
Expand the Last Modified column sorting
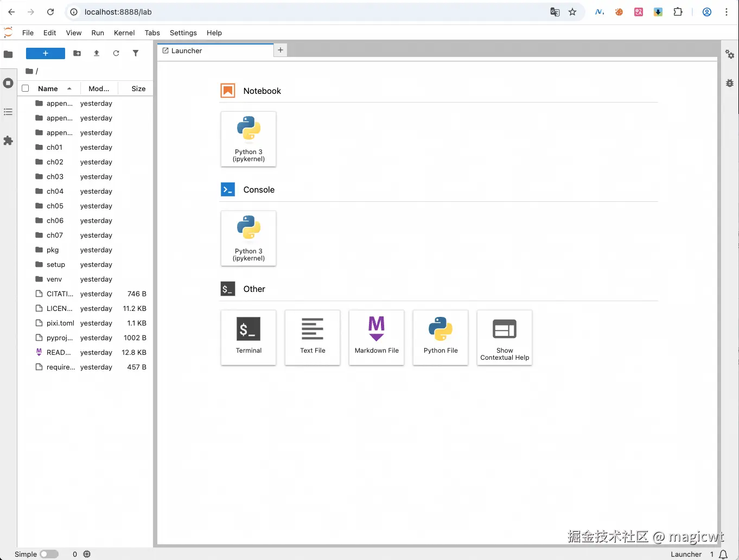(x=99, y=88)
